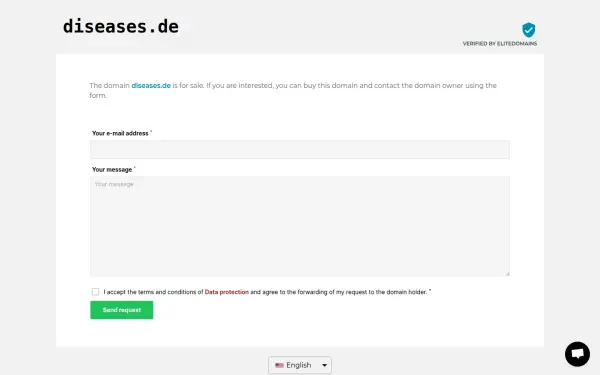Tick the accept terms and conditions checkbox
This screenshot has width=600, height=375.
[95, 292]
